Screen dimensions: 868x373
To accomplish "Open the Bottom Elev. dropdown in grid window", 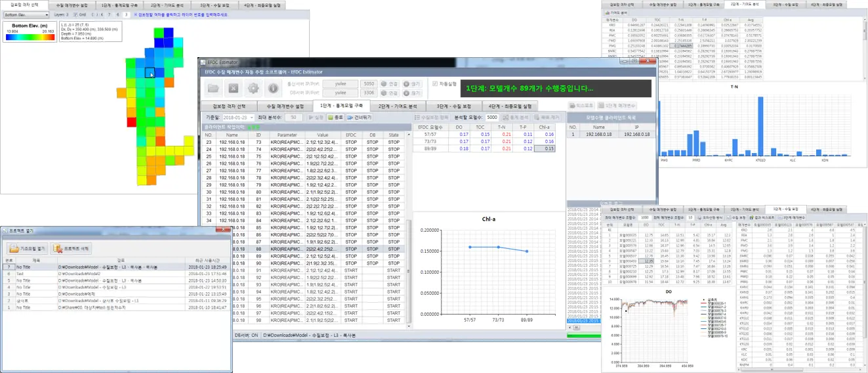I will point(26,14).
